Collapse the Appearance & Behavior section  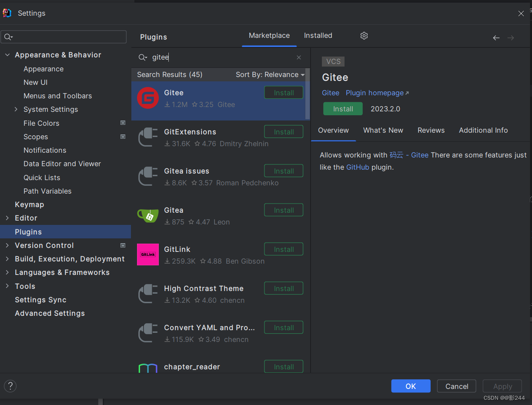(x=7, y=55)
